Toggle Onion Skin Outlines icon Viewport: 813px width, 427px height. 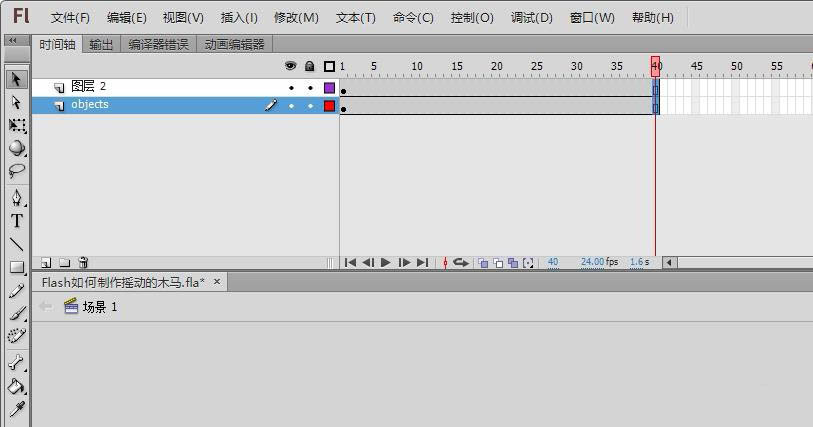[x=498, y=263]
